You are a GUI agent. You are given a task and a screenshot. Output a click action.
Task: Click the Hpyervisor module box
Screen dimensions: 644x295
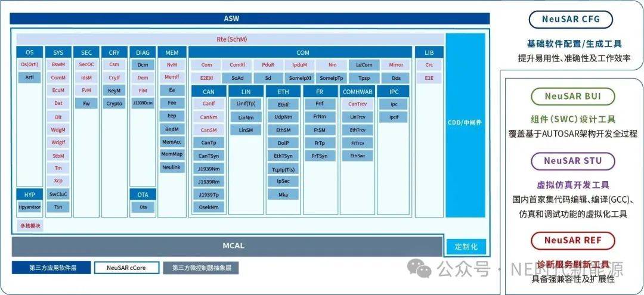point(30,207)
